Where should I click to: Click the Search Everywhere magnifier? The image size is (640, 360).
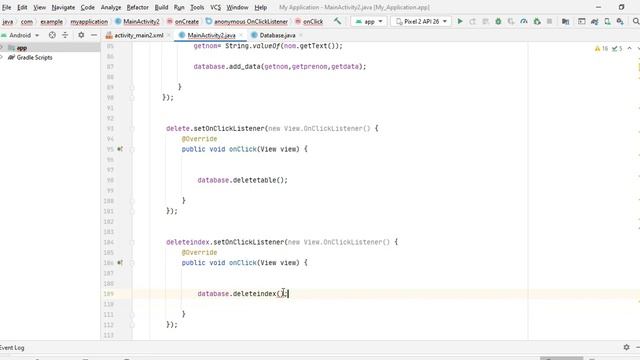[636, 21]
